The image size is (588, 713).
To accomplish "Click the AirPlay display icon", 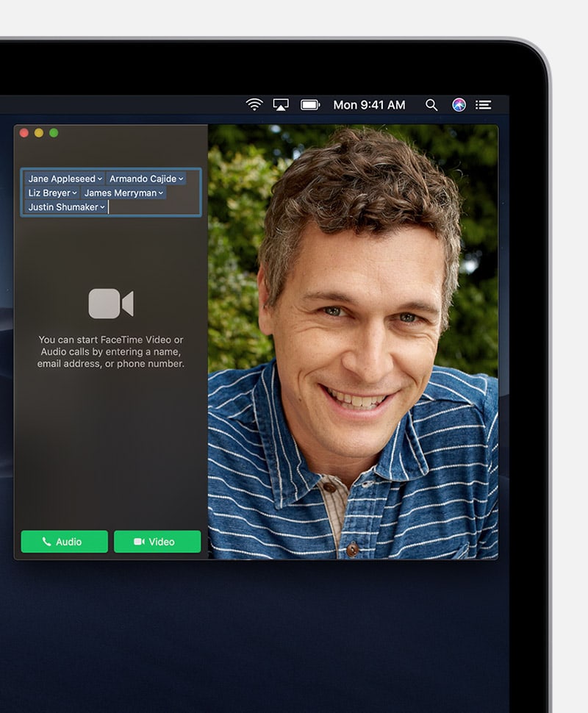I will pos(281,104).
